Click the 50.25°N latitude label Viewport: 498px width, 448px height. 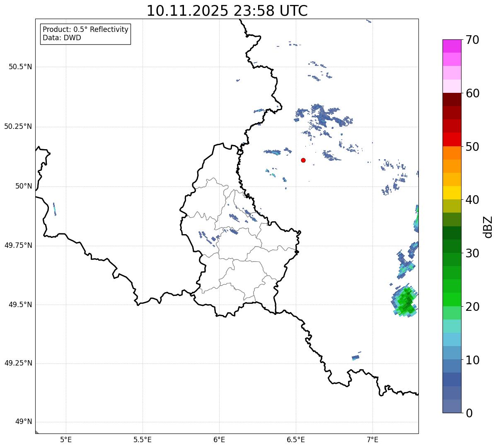click(x=18, y=126)
